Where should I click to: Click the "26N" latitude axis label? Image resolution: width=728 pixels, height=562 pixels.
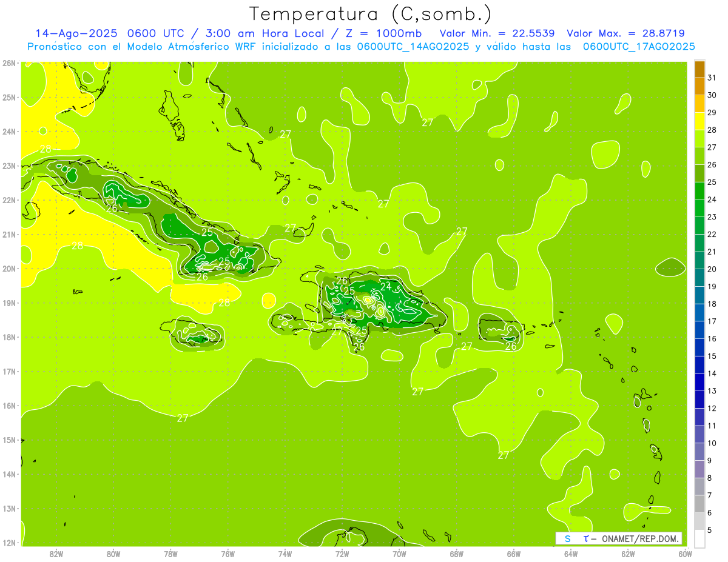(9, 63)
